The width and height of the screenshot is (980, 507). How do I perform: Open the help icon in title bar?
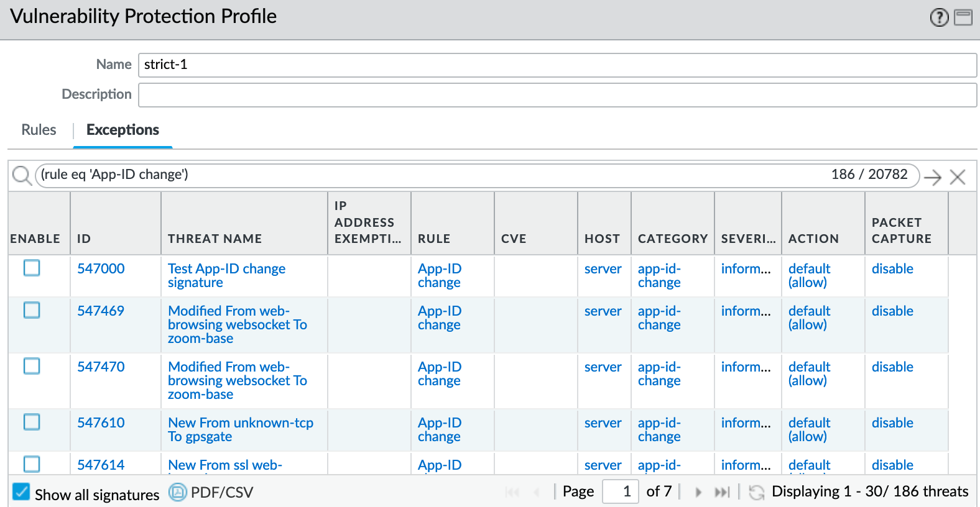tap(939, 17)
